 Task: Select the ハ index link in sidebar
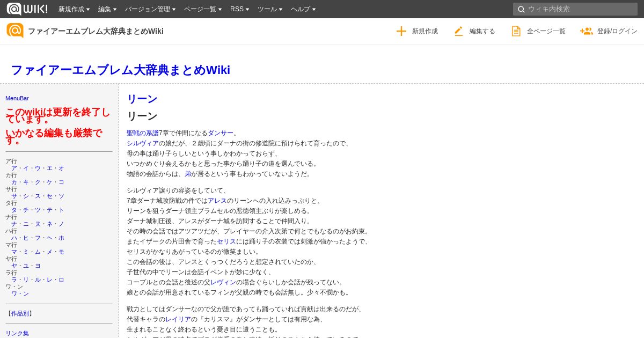pyautogui.click(x=14, y=238)
